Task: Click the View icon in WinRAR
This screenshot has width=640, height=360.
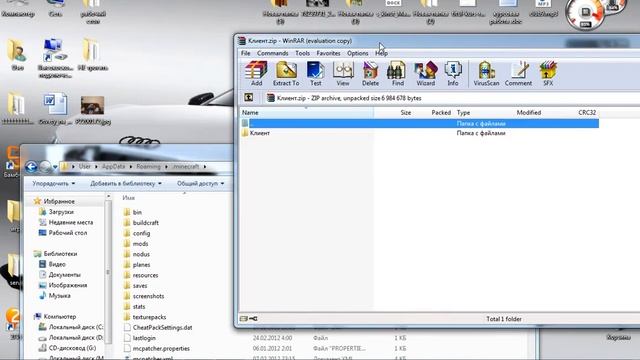Action: (x=343, y=73)
